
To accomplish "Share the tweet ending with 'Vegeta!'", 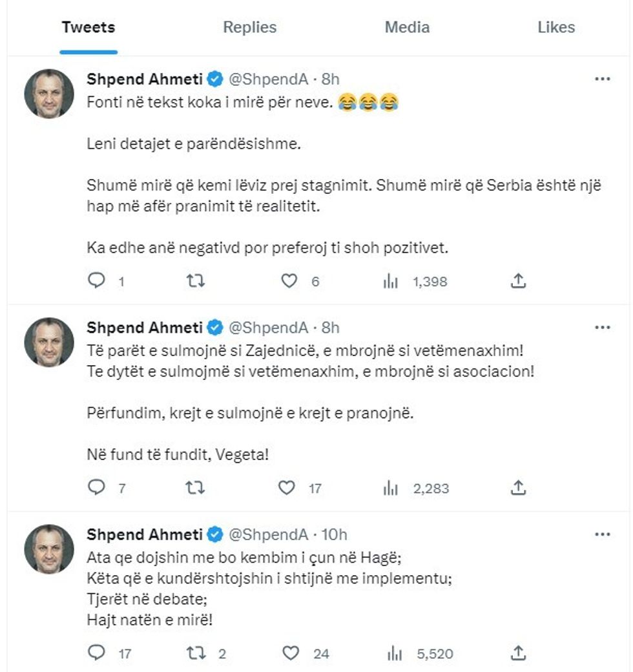I will [519, 488].
